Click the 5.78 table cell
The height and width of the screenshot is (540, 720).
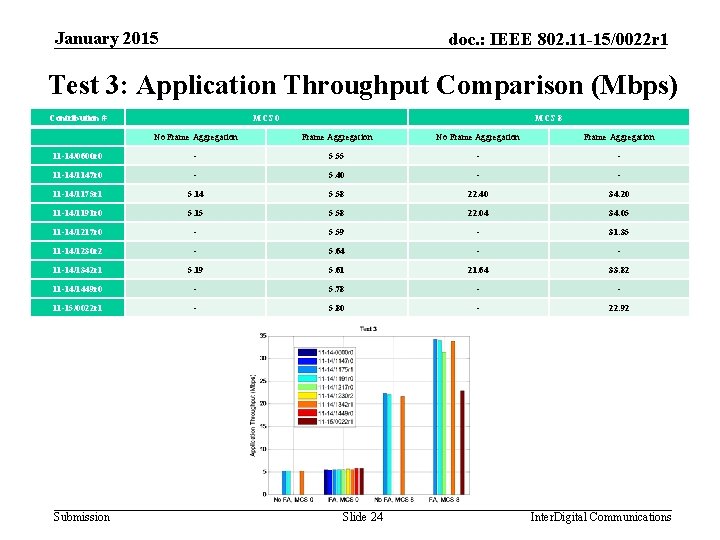pos(336,289)
